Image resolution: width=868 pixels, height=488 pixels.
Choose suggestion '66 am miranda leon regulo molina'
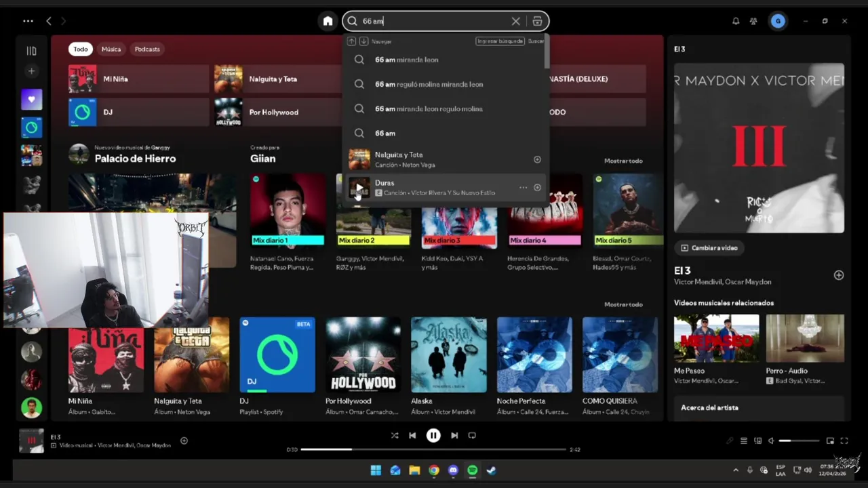tap(445, 108)
